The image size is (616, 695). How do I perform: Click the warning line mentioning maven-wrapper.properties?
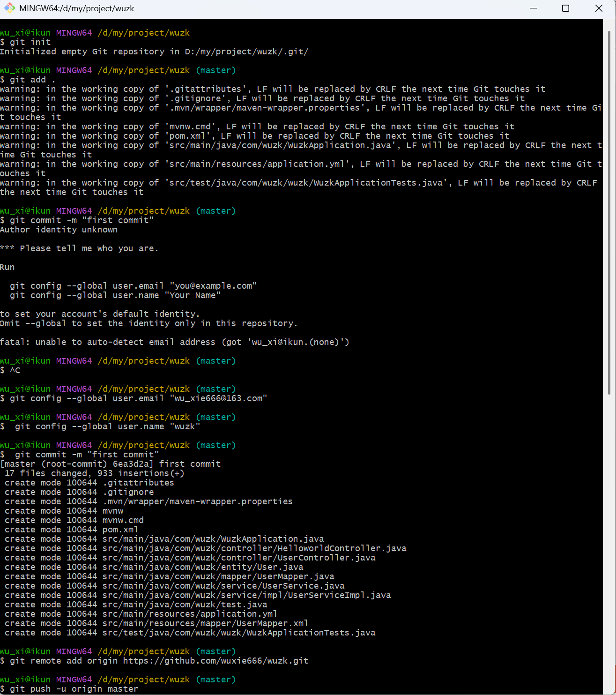pos(301,112)
